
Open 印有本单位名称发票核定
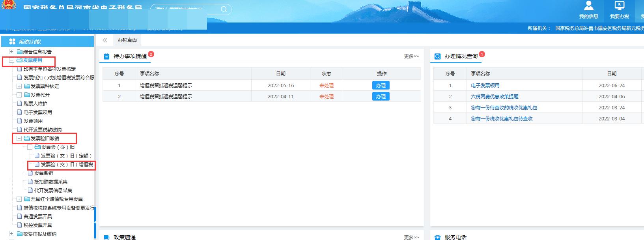pyautogui.click(x=49, y=69)
